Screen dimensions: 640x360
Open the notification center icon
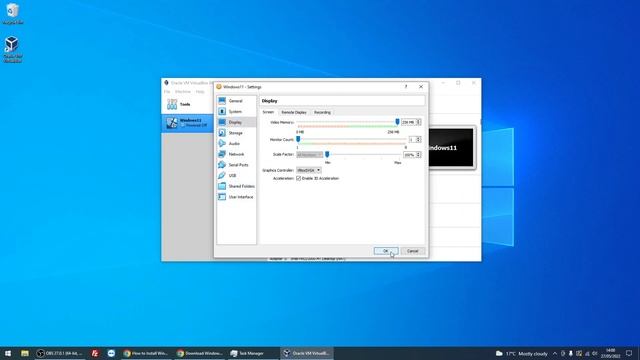pos(629,353)
